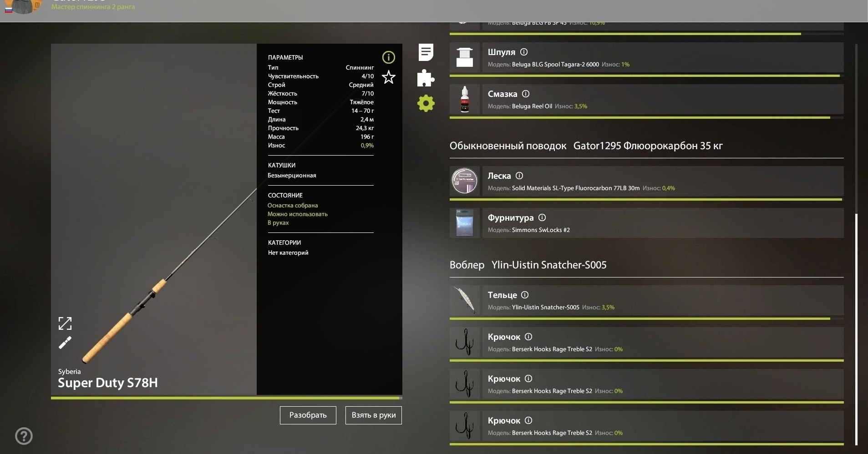
Task: Click the green info icon in parameters
Action: tap(388, 57)
